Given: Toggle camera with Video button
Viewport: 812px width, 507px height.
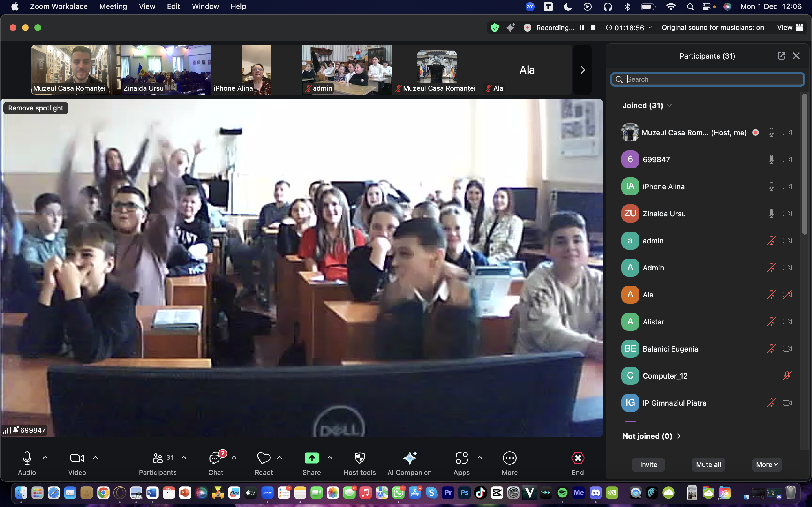Looking at the screenshot, I should point(77,458).
